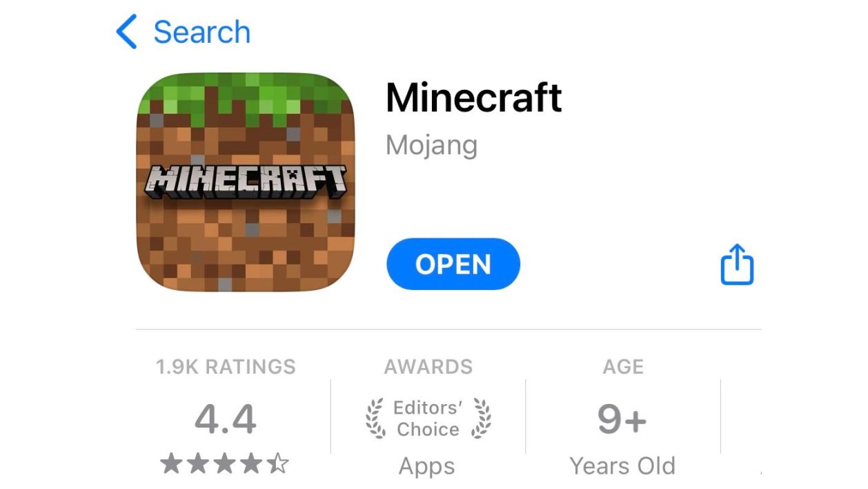Tap the first filled star
Screen dimensions: 868x489
172,463
